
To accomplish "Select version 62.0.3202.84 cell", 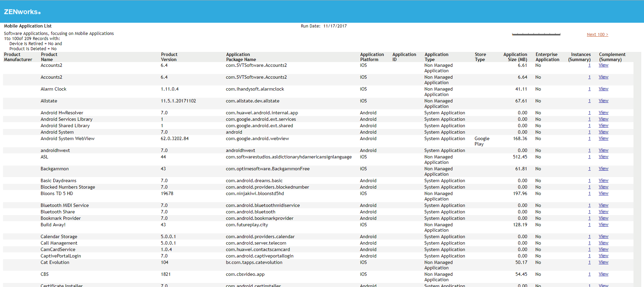I will [x=175, y=139].
